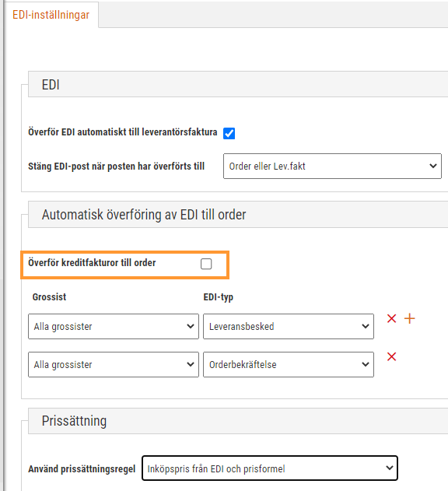
Task: Add new row with orange plus icon
Action: click(x=409, y=318)
